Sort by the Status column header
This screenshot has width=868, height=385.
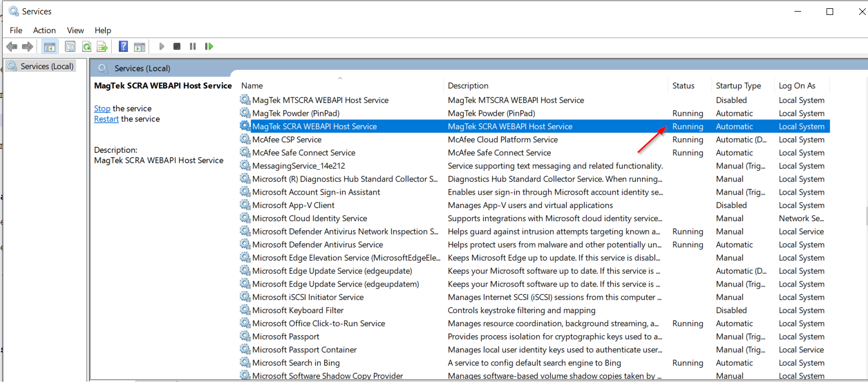[x=683, y=86]
